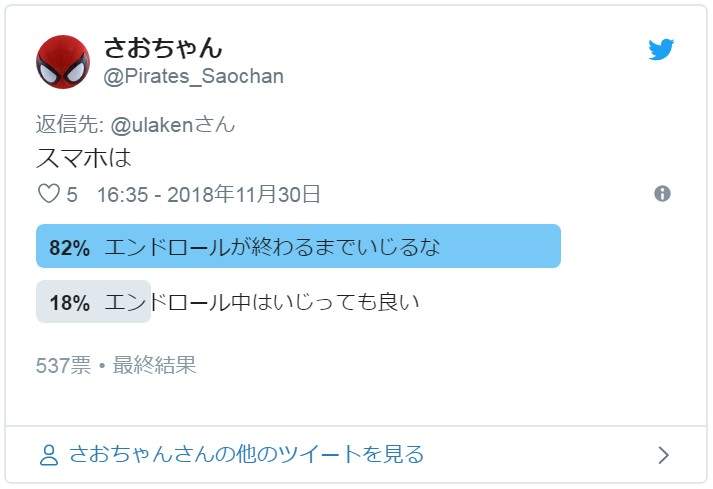Click the right chevron arrow at bottom
This screenshot has height=489, width=713.
pyautogui.click(x=663, y=455)
